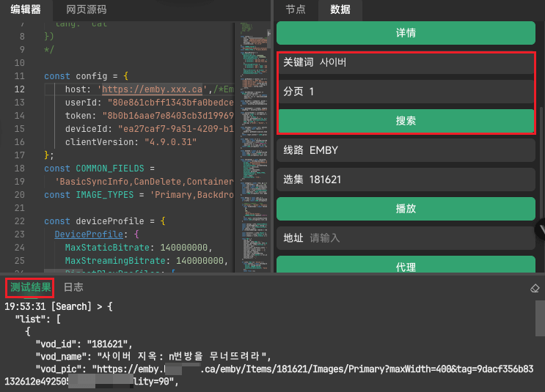Image resolution: width=545 pixels, height=392 pixels.
Task: Click the 选集 field showing 181621
Action: click(x=422, y=180)
